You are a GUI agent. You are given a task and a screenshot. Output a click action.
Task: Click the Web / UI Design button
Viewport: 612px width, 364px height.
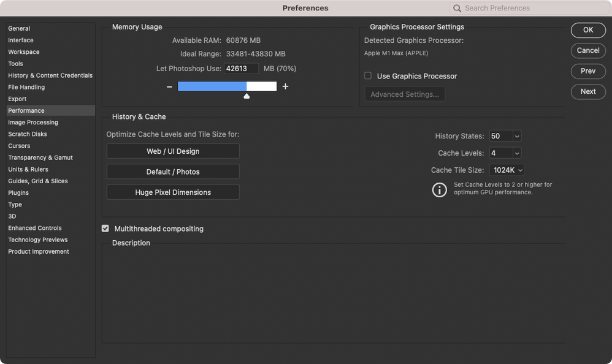[x=173, y=151]
